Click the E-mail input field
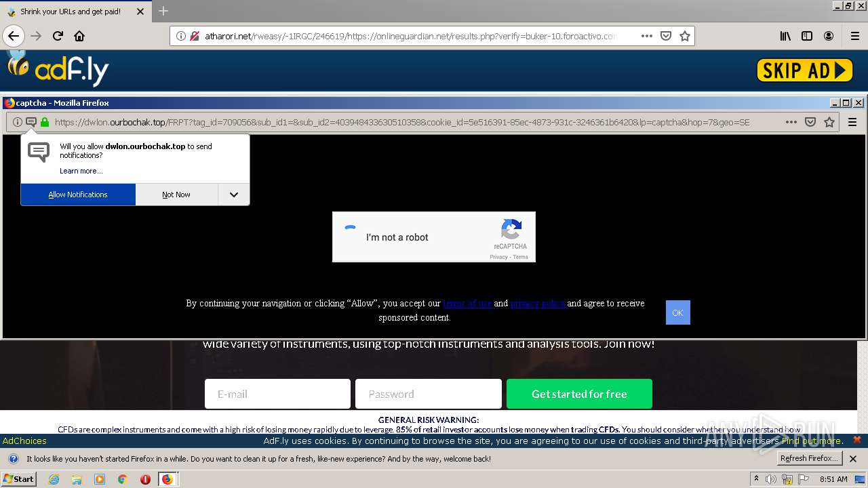 coord(277,394)
